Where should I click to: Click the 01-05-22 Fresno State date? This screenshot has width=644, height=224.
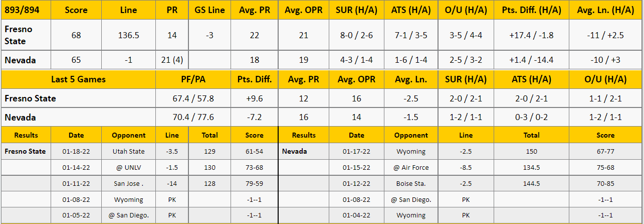(76, 215)
